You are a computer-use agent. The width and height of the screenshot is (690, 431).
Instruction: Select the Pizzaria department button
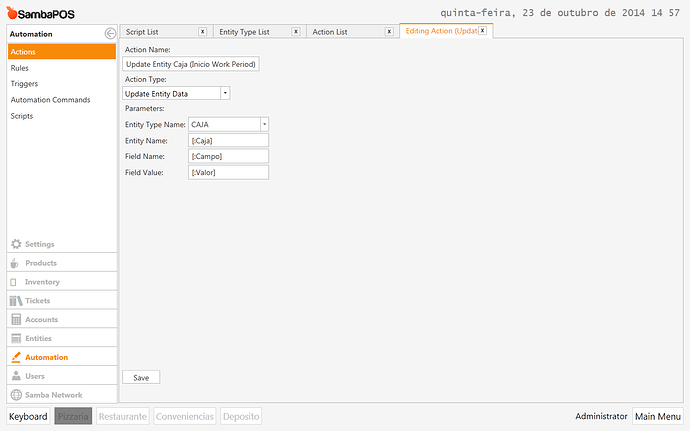[x=73, y=416]
